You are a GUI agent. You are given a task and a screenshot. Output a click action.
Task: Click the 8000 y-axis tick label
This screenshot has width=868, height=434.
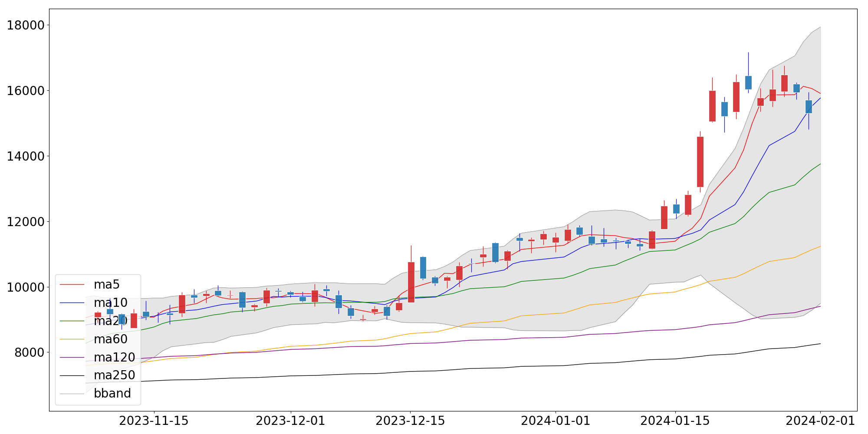30,352
